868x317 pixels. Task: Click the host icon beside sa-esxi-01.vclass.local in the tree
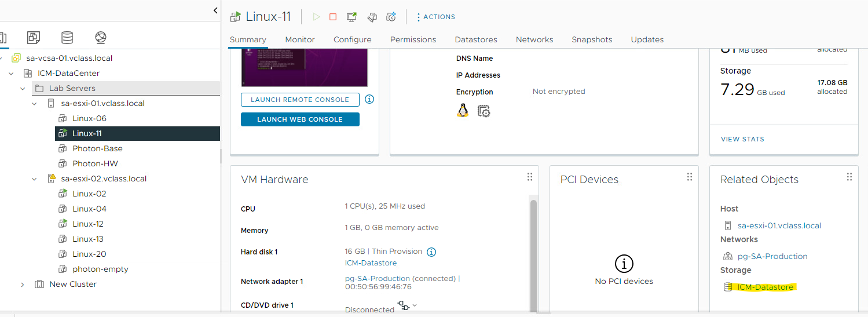tap(51, 103)
